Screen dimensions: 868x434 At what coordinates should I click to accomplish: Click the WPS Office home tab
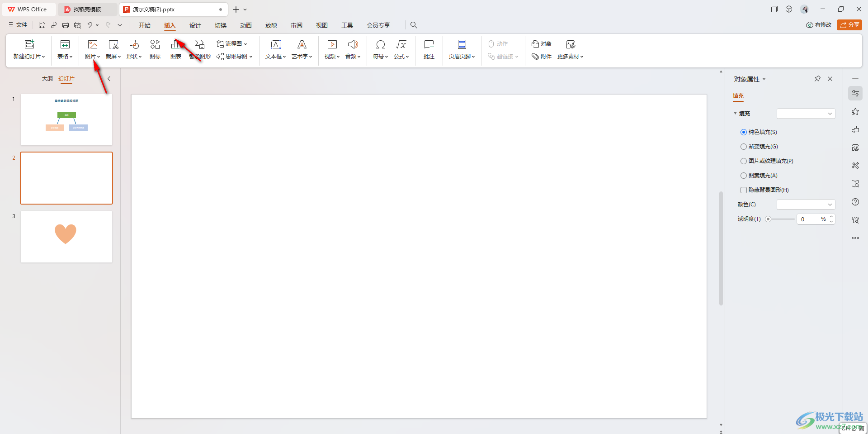(x=28, y=9)
